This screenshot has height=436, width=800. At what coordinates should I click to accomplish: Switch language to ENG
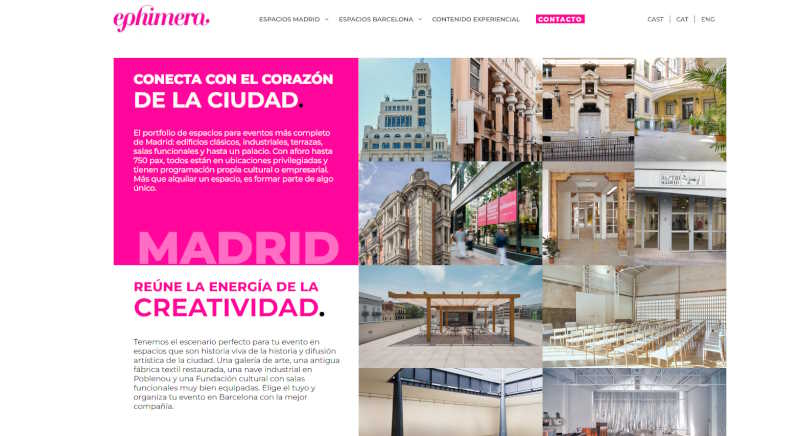(708, 19)
